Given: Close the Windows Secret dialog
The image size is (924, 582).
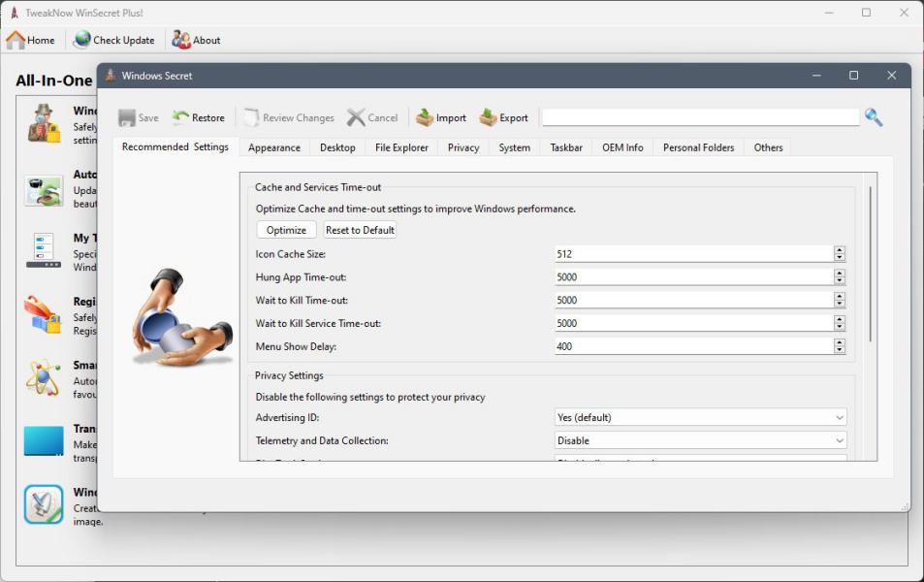Looking at the screenshot, I should 892,76.
